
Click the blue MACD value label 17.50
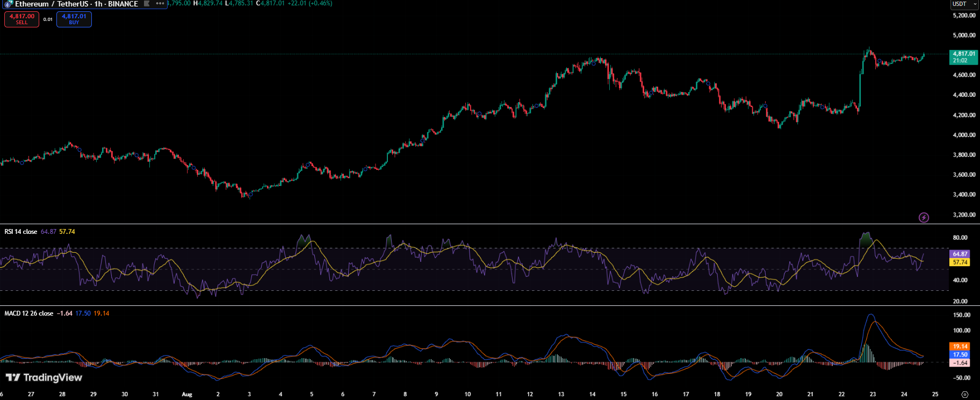coord(960,355)
